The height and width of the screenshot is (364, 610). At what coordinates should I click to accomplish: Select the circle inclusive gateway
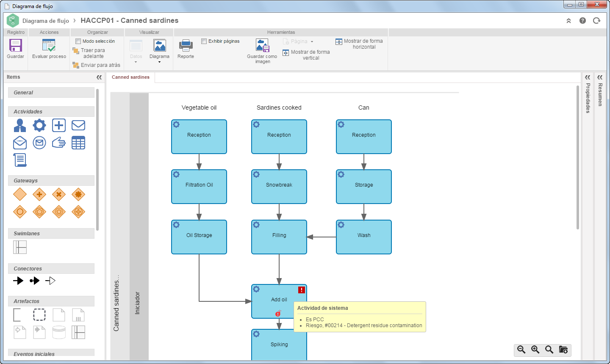[20, 212]
